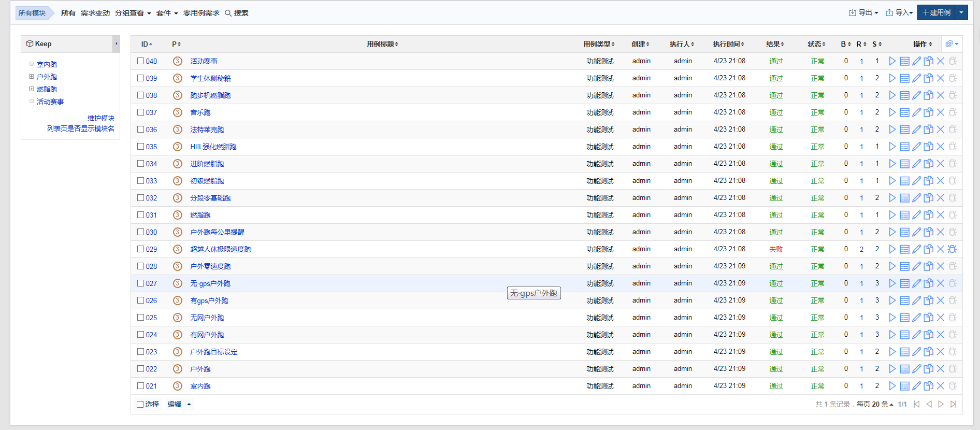The height and width of the screenshot is (430, 980).
Task: Sort table by 用例标题 column header
Action: pyautogui.click(x=382, y=44)
